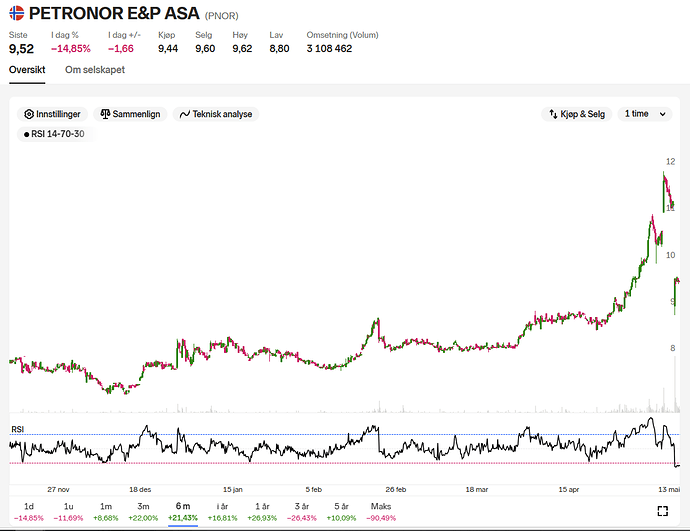The image size is (690, 531).
Task: Click the I dag % value −14,85%
Action: click(71, 49)
